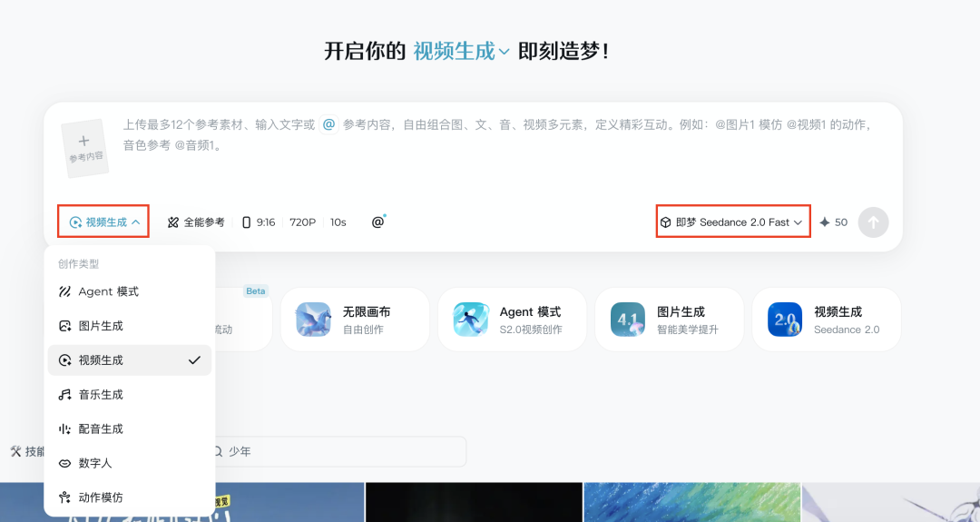Choose 动作模仿 in the creation type menu
The height and width of the screenshot is (522, 980).
click(x=130, y=497)
